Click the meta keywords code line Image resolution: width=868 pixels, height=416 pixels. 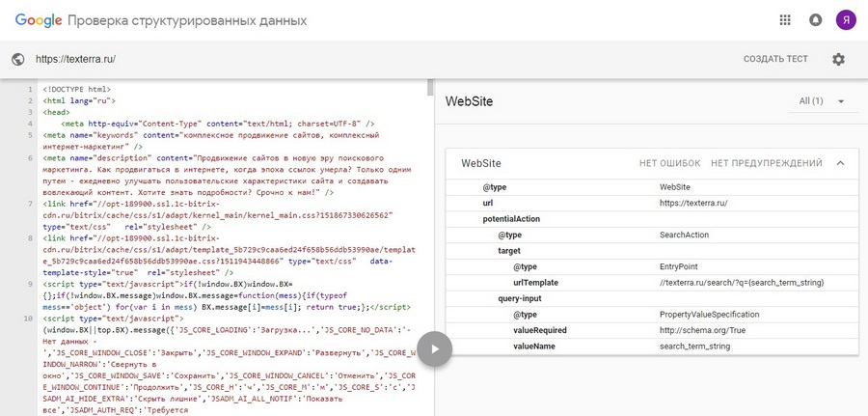[211, 141]
